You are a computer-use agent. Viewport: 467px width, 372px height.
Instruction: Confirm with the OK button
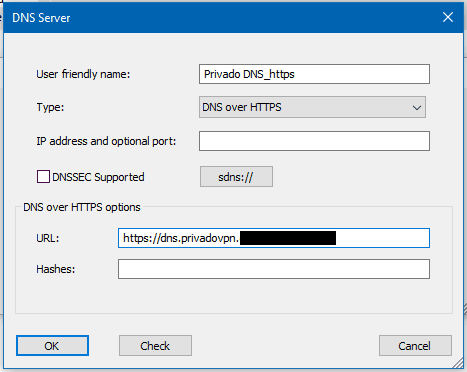(x=52, y=346)
